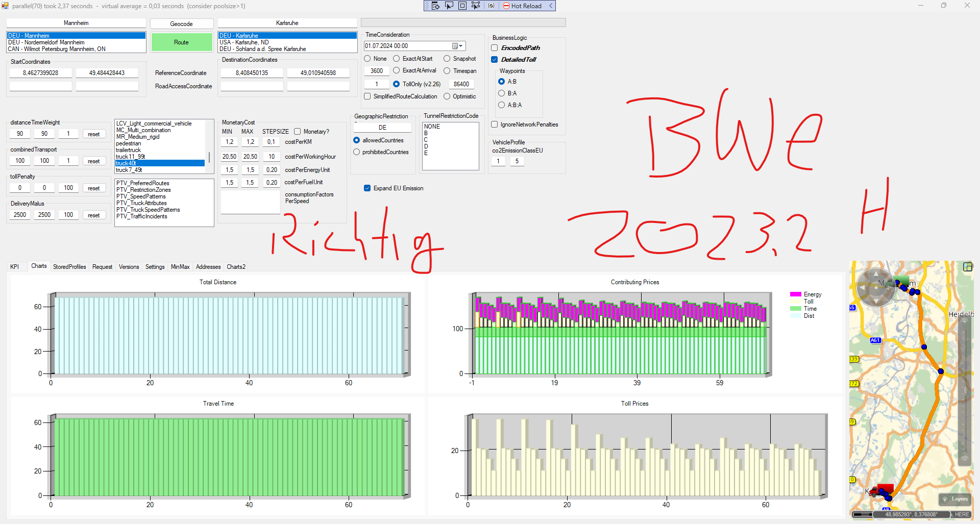Open the TimeConsideration date picker dropdown
Viewport: 980px width, 524px height.
click(x=457, y=46)
